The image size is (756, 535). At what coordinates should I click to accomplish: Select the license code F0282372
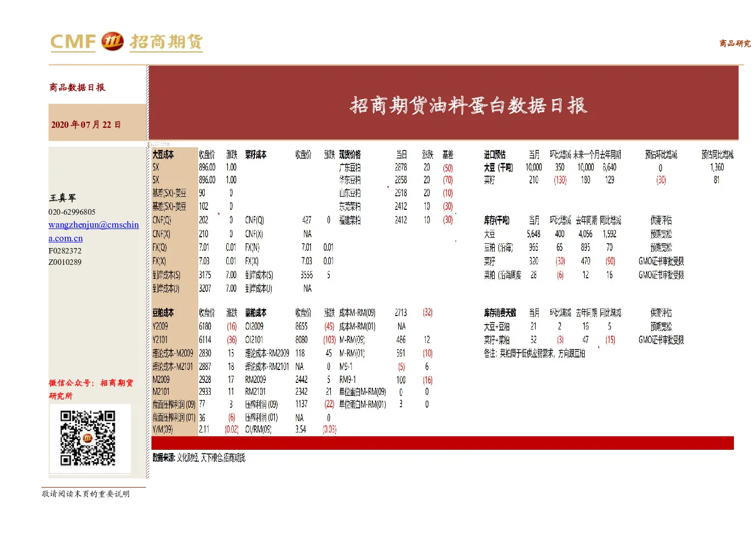pyautogui.click(x=65, y=251)
